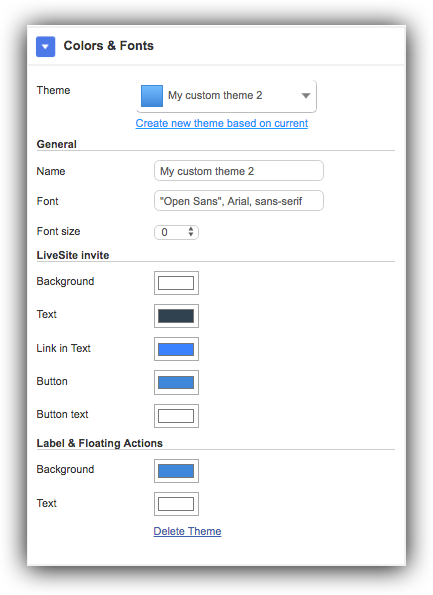The image size is (433, 595).
Task: Increase the Font size stepper value
Action: tap(191, 229)
